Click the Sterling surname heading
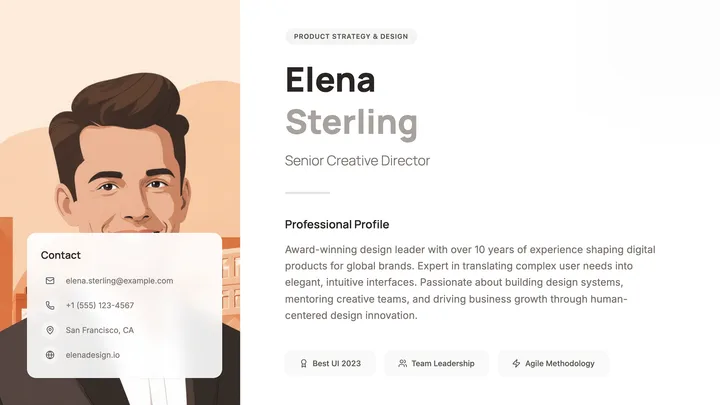Viewport: 720px width, 405px height. pyautogui.click(x=351, y=123)
